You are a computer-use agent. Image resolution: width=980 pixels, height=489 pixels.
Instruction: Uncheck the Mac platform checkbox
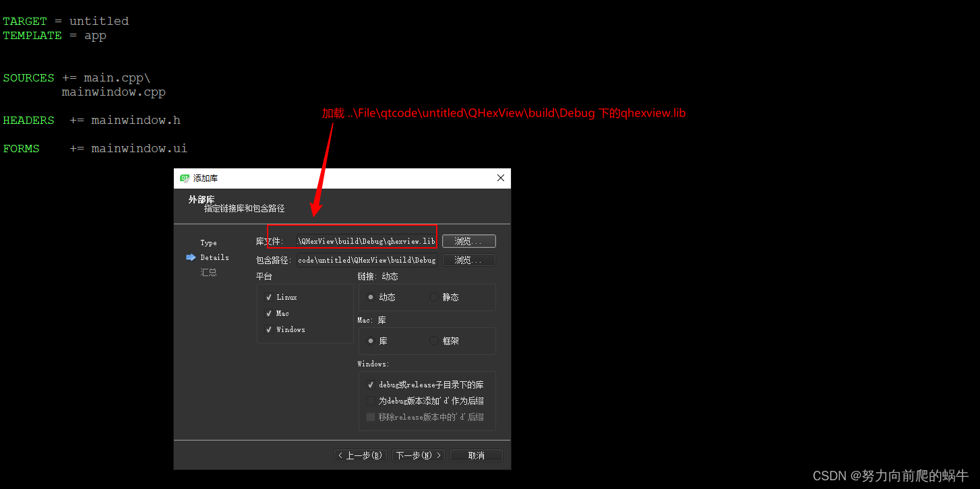(269, 313)
